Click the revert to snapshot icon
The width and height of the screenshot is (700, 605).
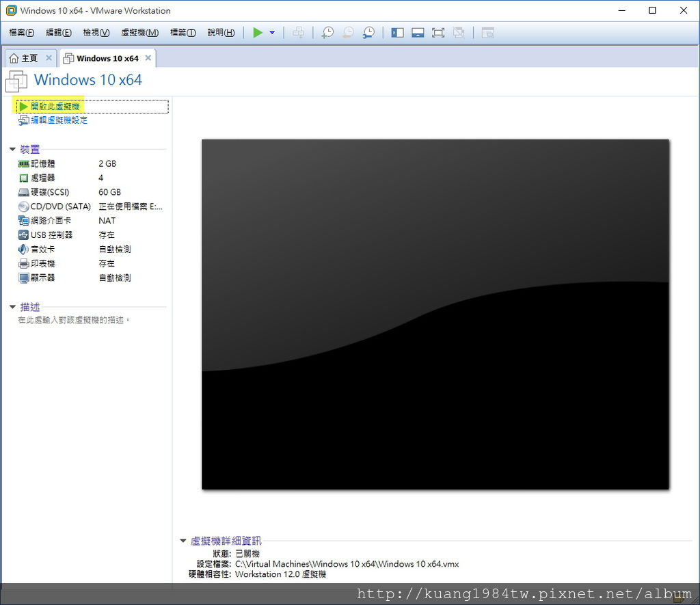(x=348, y=33)
